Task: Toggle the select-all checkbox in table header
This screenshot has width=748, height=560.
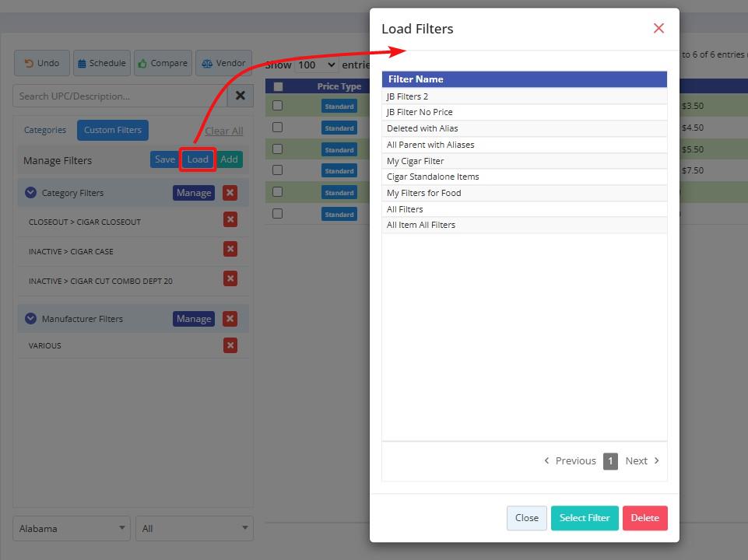Action: coord(278,86)
